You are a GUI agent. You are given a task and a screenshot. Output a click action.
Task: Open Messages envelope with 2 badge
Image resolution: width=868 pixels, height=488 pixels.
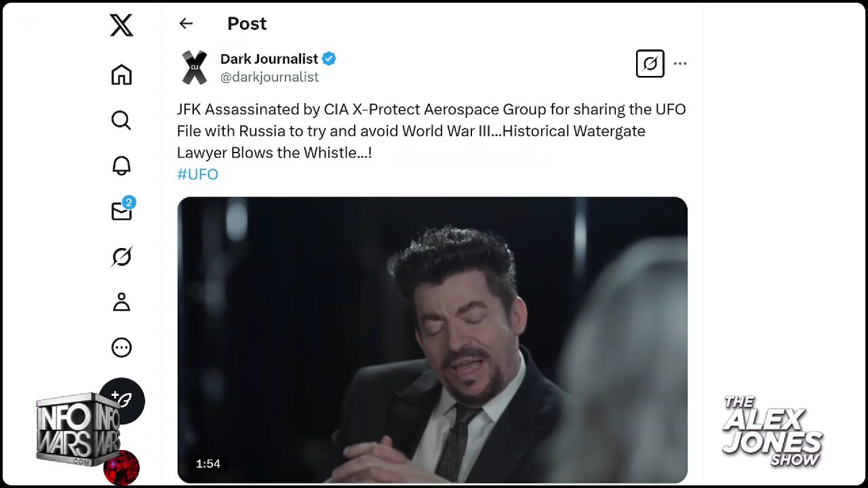[123, 210]
